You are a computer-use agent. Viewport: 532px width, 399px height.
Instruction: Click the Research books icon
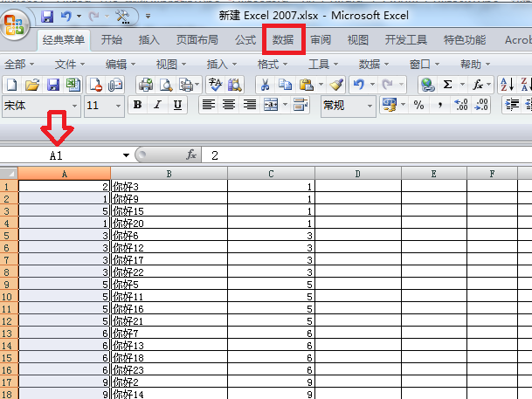[235, 85]
